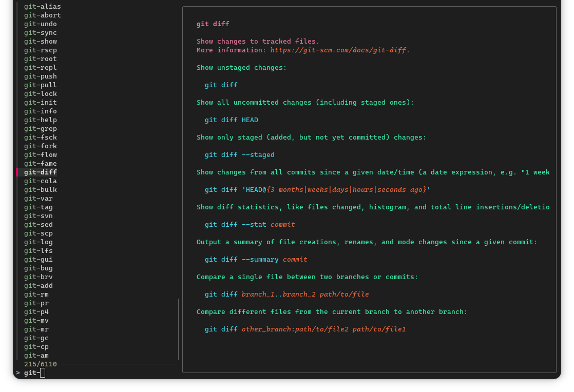Choose the git-rm entry
Screen dimensions: 574x392
click(x=36, y=295)
